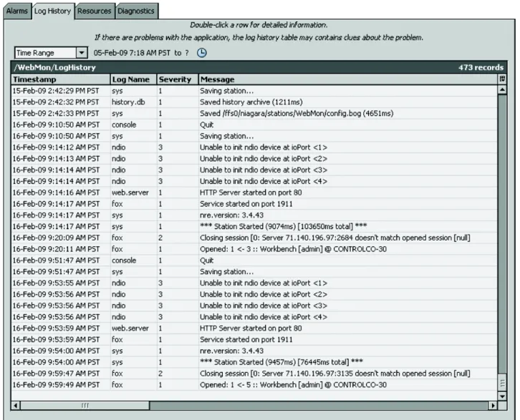
Task: Select the history.db log name cell
Action: [133, 102]
